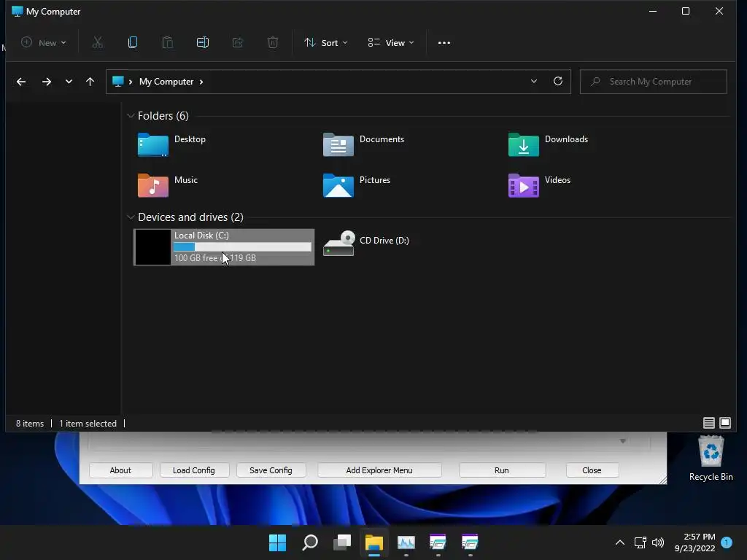Viewport: 747px width, 560px height.
Task: Select the Music folder
Action: pyautogui.click(x=168, y=185)
